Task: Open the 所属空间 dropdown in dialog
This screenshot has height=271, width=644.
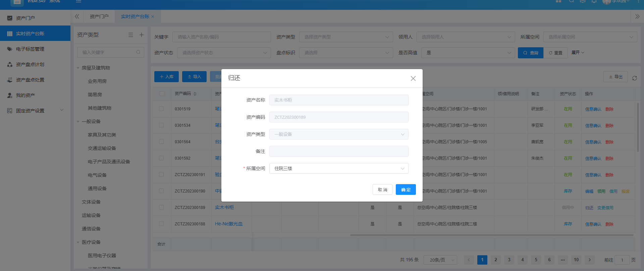Action: [338, 168]
